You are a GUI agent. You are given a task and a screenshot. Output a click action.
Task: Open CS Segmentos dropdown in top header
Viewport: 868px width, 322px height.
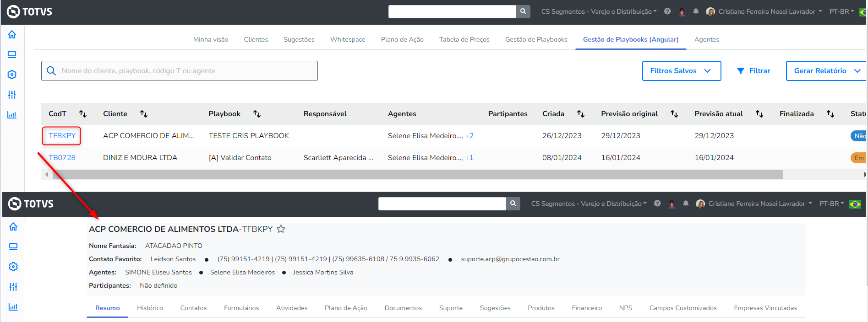click(599, 11)
